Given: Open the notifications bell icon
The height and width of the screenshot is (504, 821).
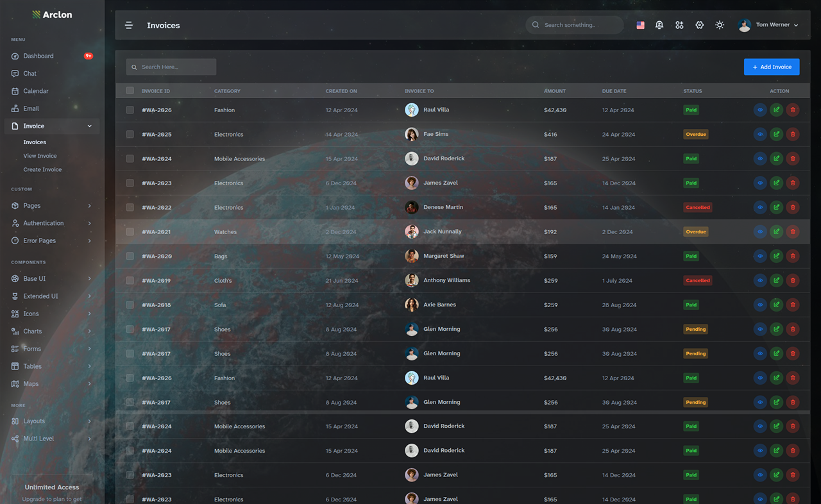Looking at the screenshot, I should (659, 25).
